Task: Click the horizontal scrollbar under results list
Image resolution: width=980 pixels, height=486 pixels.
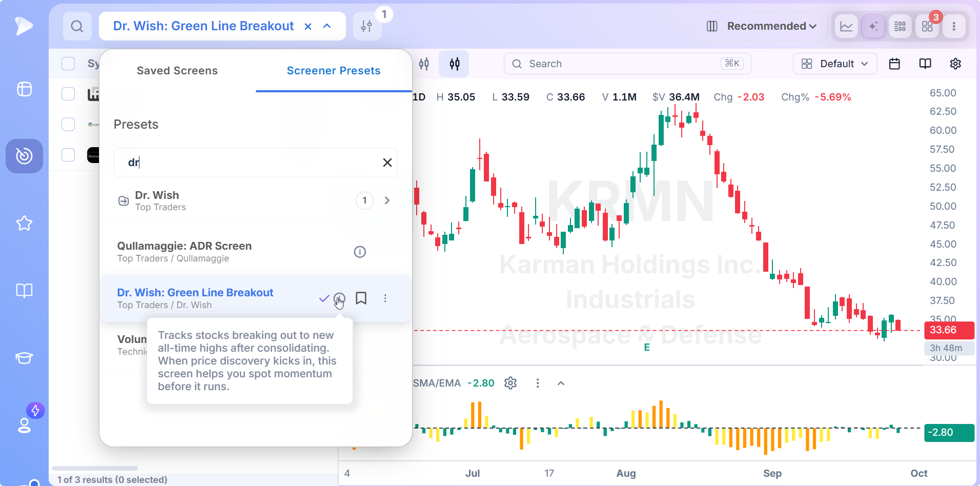Action: pos(95,468)
